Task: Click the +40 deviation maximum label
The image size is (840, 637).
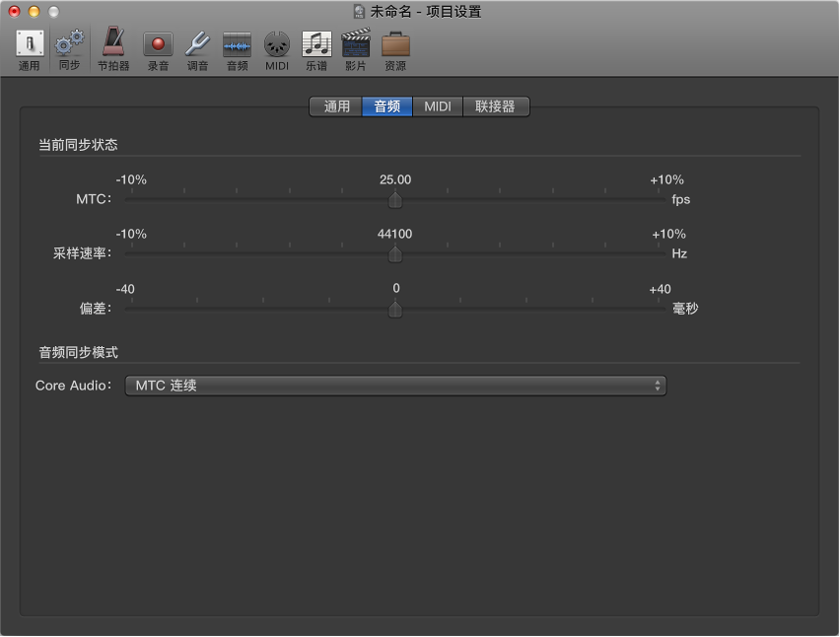Action: 660,289
